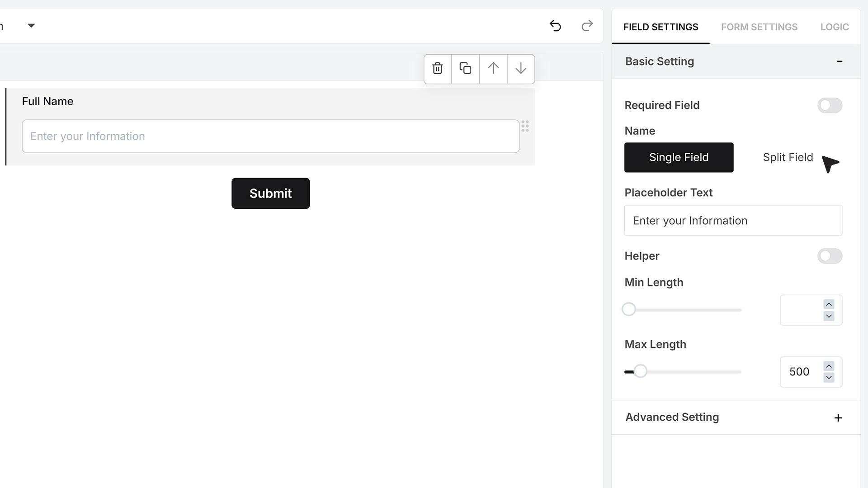This screenshot has width=868, height=488.
Task: Click the Full Name field label
Action: click(x=47, y=101)
